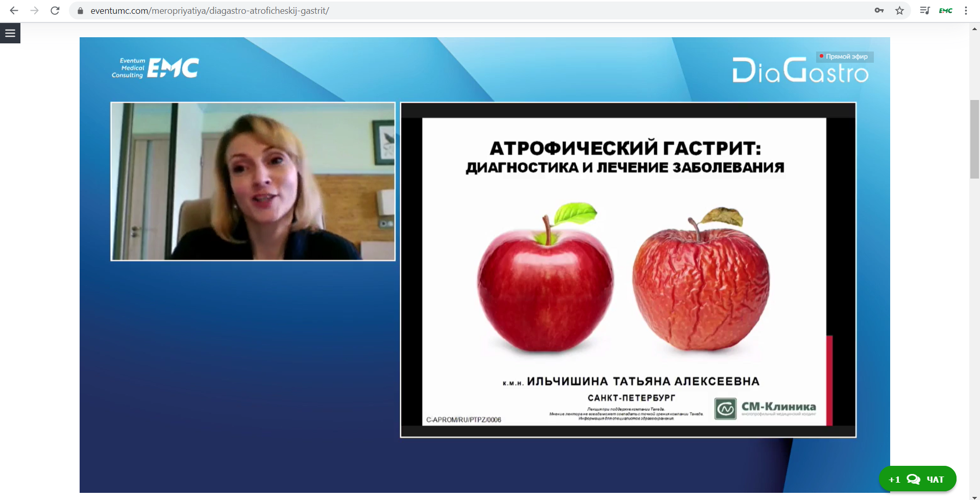Image resolution: width=980 pixels, height=500 pixels.
Task: Open saved passwords key icon
Action: [879, 11]
